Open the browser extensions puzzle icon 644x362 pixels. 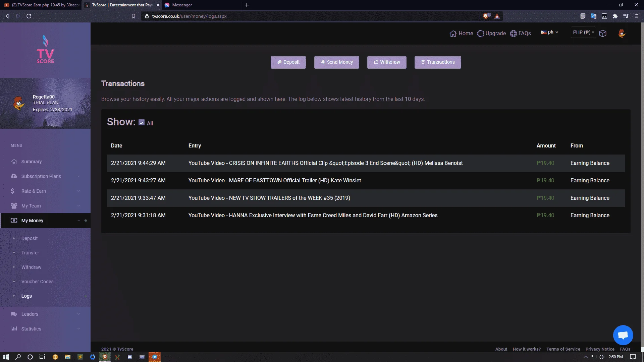coord(615,16)
